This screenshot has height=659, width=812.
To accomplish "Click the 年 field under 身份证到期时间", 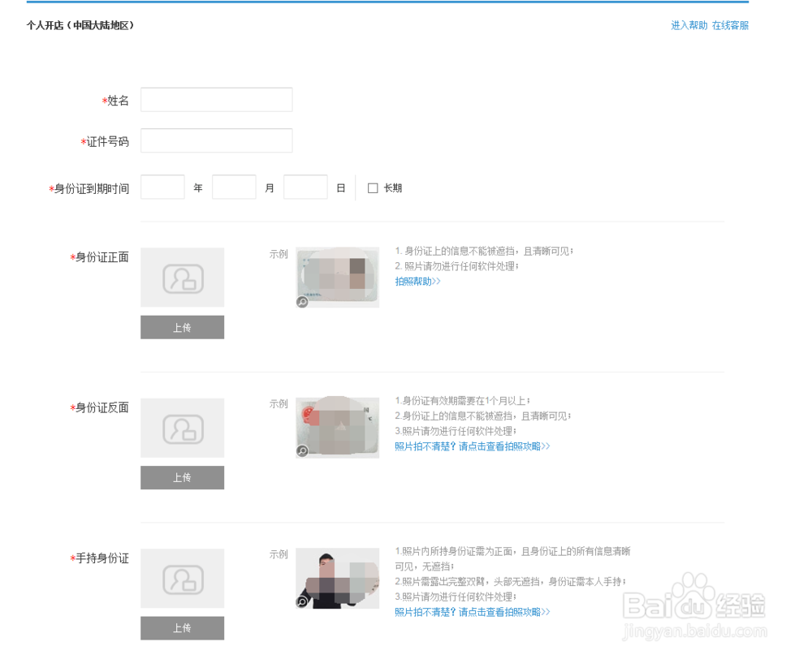I will [x=162, y=187].
